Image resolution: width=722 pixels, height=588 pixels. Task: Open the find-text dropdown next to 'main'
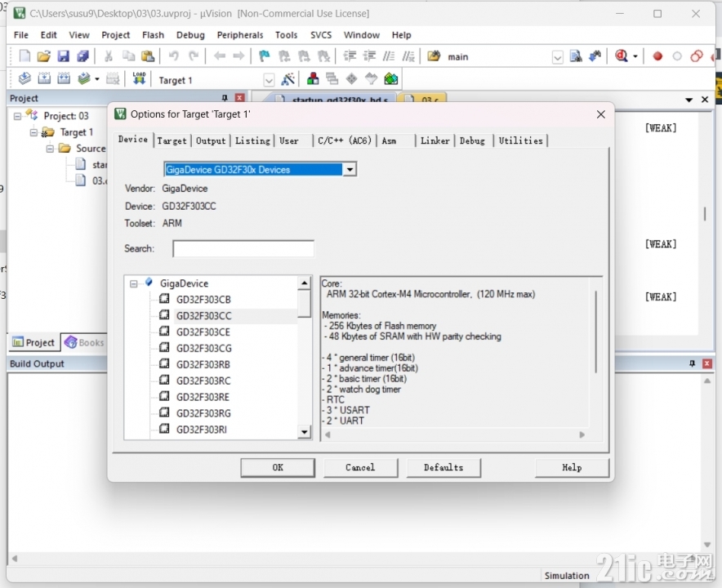tap(558, 57)
